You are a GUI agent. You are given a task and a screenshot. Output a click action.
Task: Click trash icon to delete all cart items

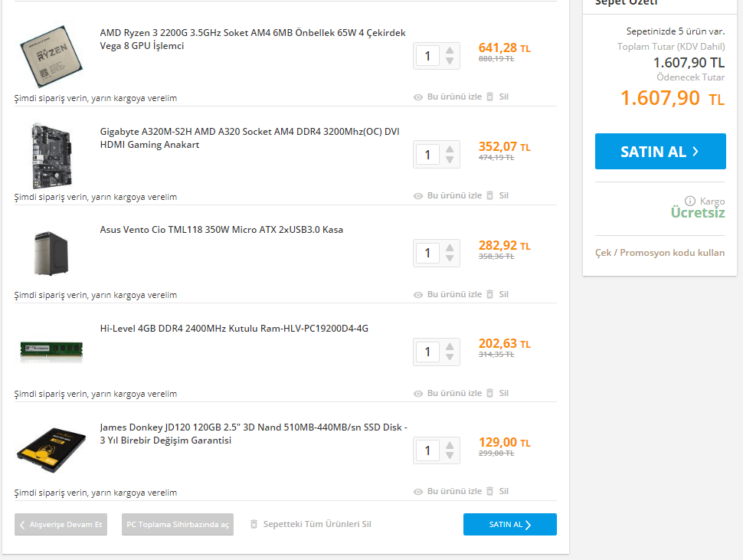coord(254,525)
